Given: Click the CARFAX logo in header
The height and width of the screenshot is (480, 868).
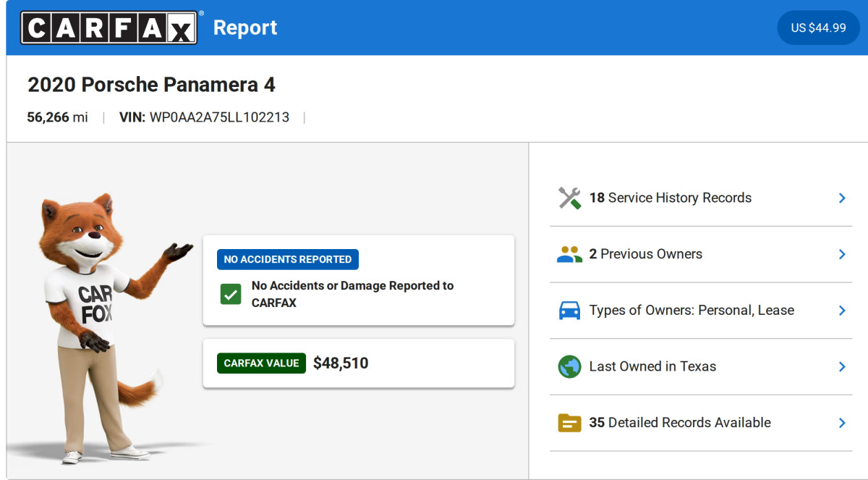Looking at the screenshot, I should pyautogui.click(x=109, y=28).
